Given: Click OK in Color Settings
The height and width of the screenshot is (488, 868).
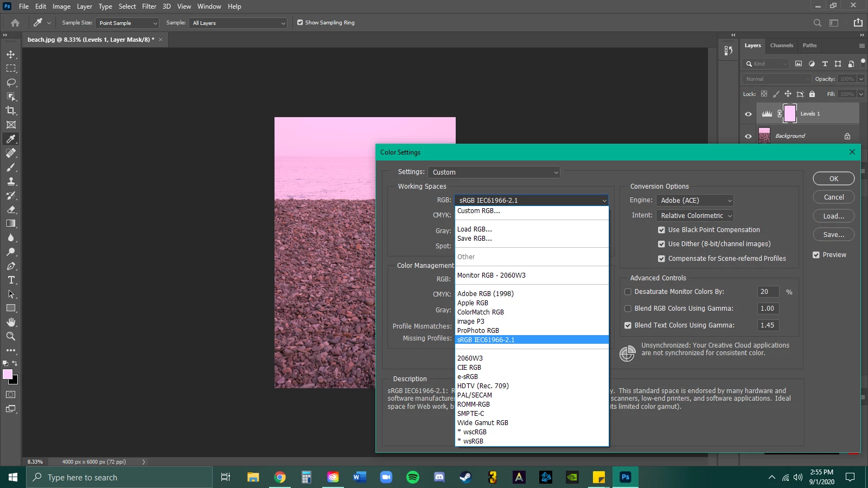Looking at the screenshot, I should click(834, 179).
